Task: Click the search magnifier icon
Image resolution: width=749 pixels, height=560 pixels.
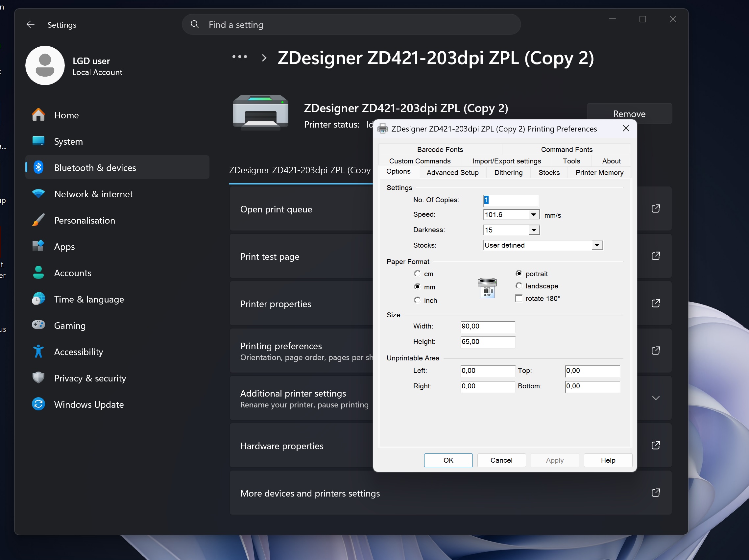Action: point(195,24)
